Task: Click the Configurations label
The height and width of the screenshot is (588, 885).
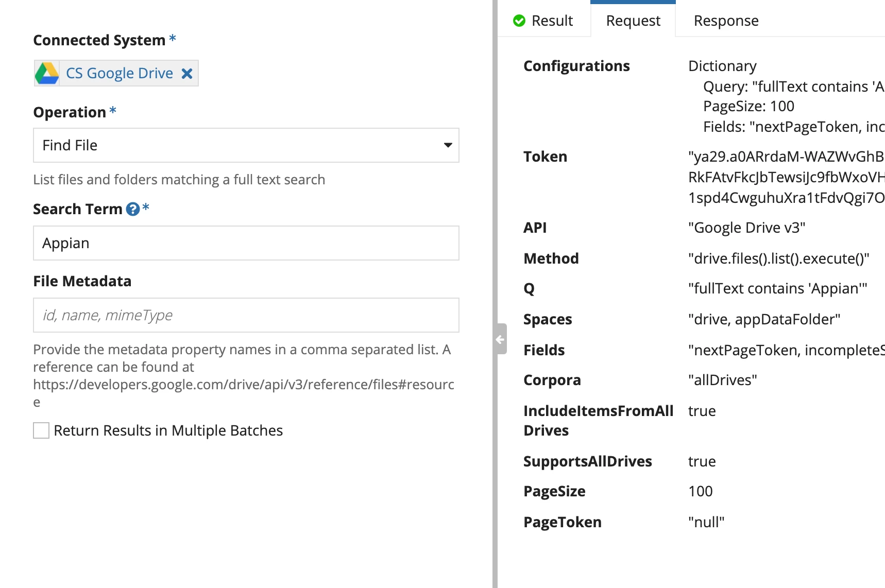Action: (x=576, y=66)
